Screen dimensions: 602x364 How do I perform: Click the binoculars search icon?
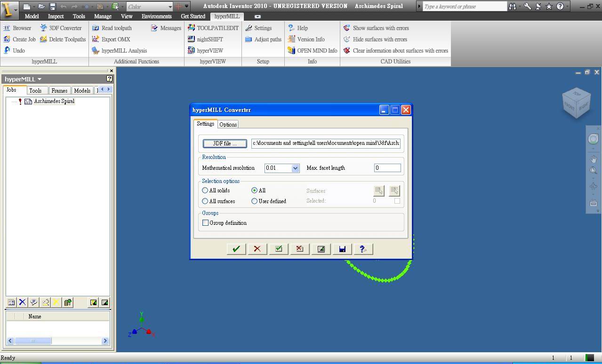point(513,7)
